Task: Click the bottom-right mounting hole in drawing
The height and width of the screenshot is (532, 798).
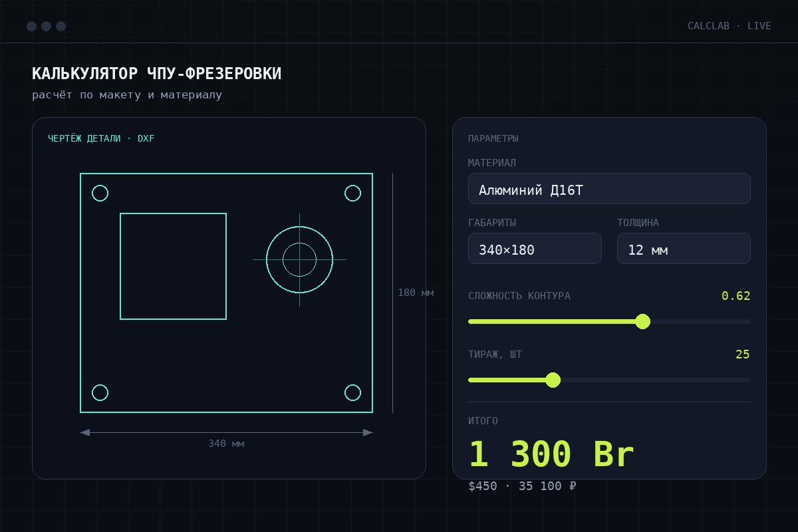Action: [352, 392]
